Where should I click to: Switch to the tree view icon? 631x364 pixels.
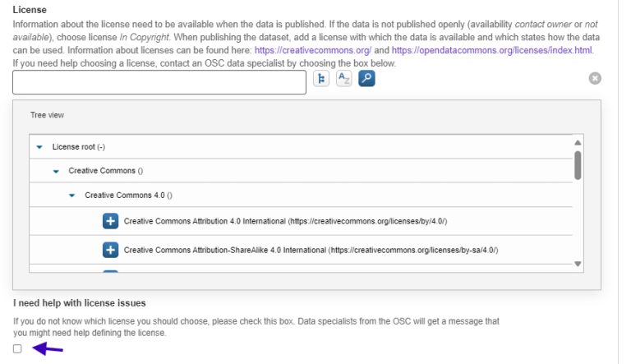(x=321, y=79)
